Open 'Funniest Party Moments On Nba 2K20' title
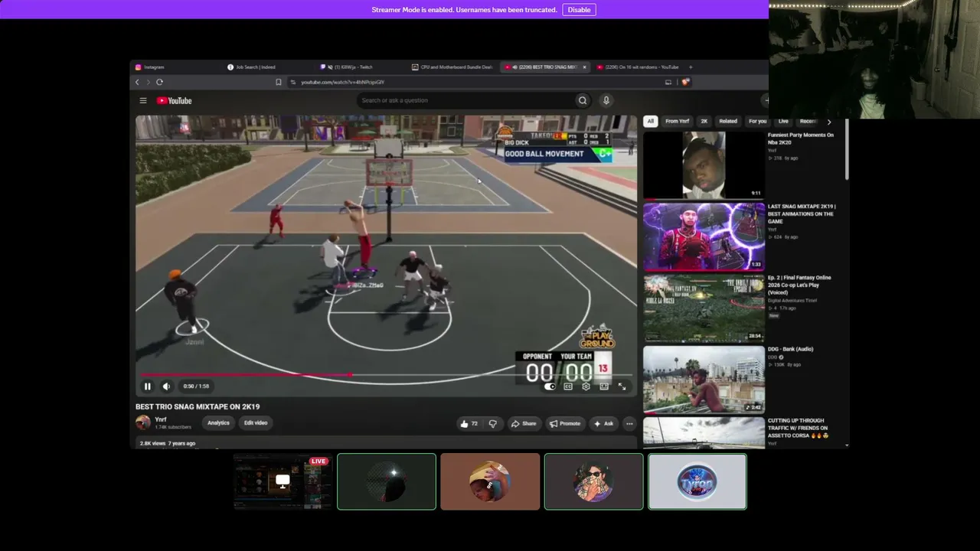980x551 pixels. tap(801, 139)
